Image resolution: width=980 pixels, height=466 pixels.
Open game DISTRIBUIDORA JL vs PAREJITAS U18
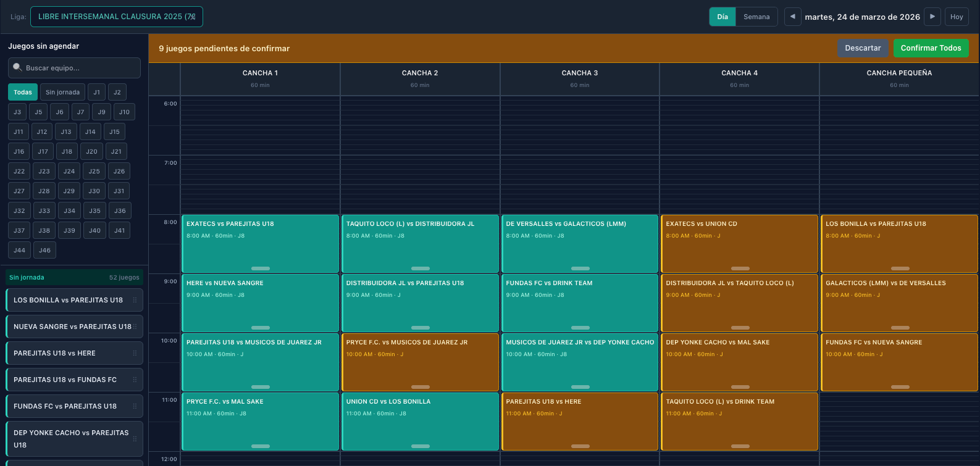[420, 303]
